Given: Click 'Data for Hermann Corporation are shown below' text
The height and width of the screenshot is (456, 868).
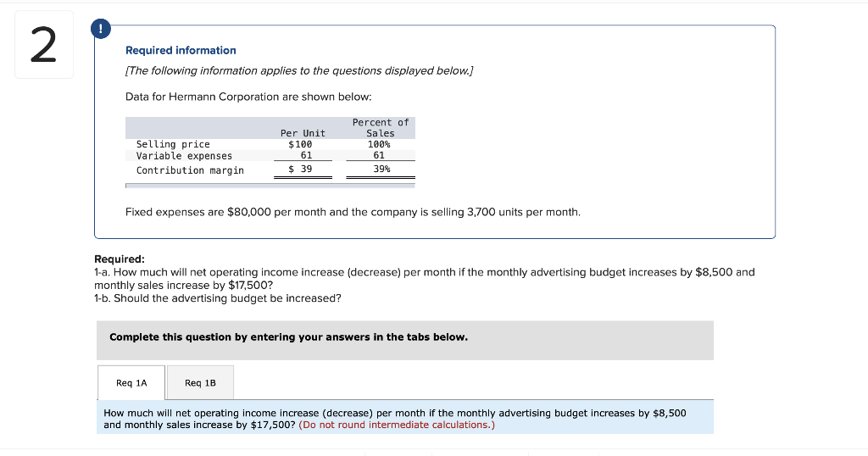Looking at the screenshot, I should [248, 97].
